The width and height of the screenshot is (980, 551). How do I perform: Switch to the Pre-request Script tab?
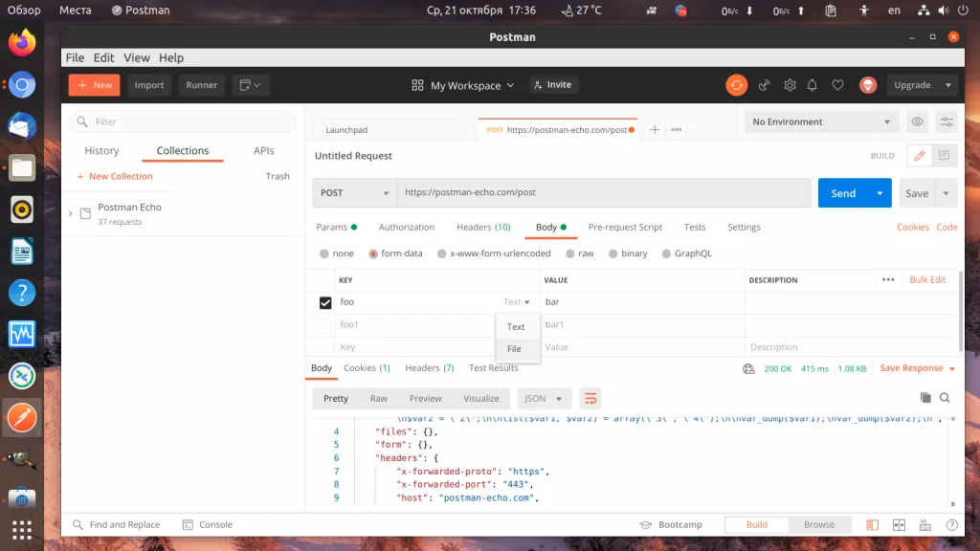pos(625,228)
